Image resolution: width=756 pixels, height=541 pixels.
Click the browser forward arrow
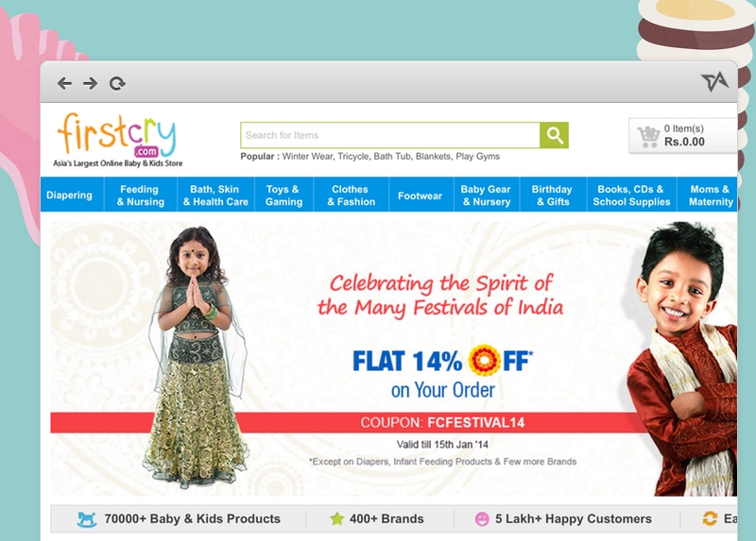point(90,83)
